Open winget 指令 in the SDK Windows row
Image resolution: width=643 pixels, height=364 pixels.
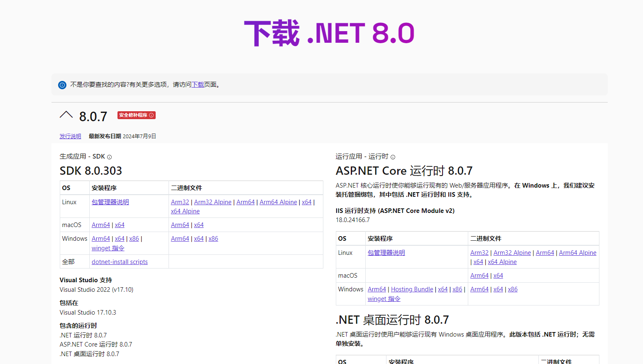(108, 248)
